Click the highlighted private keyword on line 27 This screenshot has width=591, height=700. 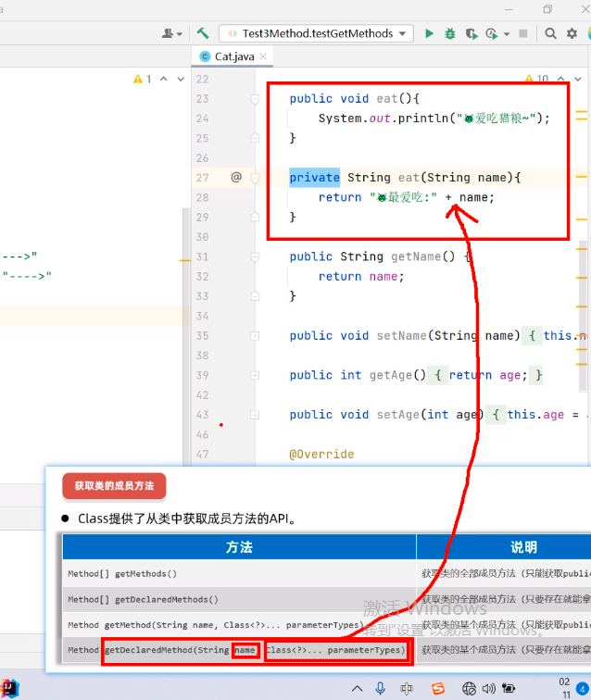click(314, 178)
